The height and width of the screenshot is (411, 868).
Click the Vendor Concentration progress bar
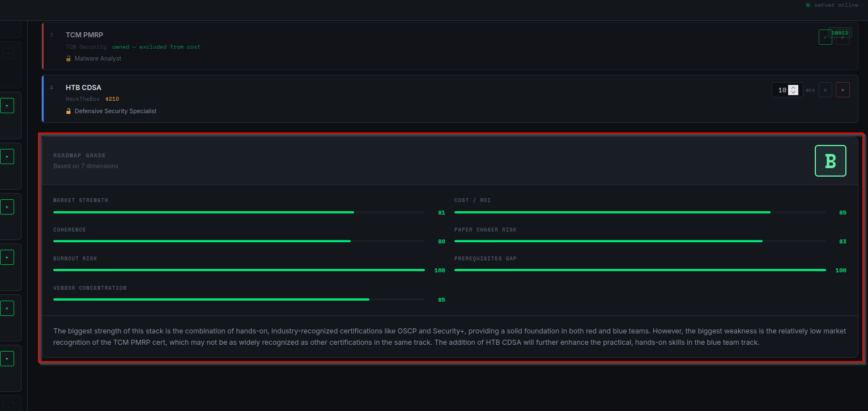click(238, 299)
